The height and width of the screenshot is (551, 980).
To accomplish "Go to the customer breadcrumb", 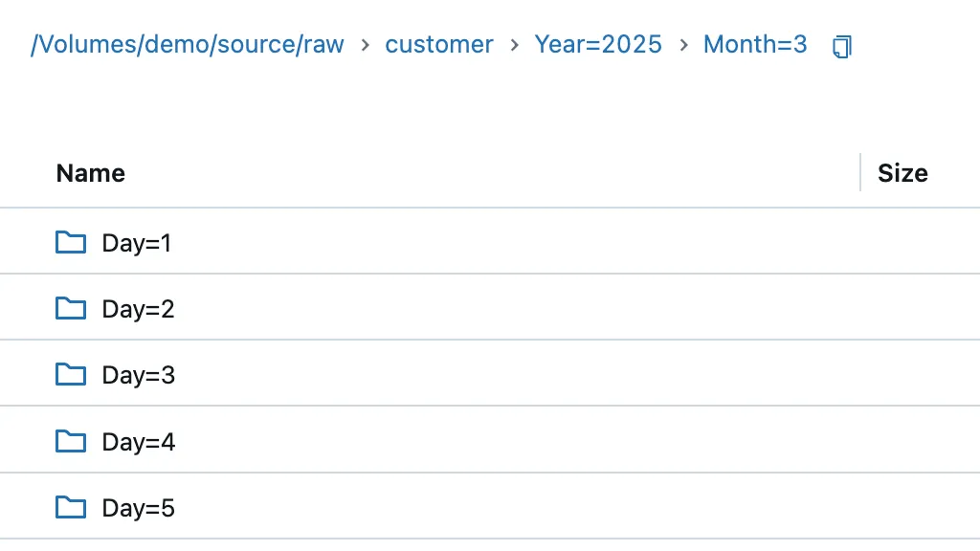I will click(x=439, y=44).
